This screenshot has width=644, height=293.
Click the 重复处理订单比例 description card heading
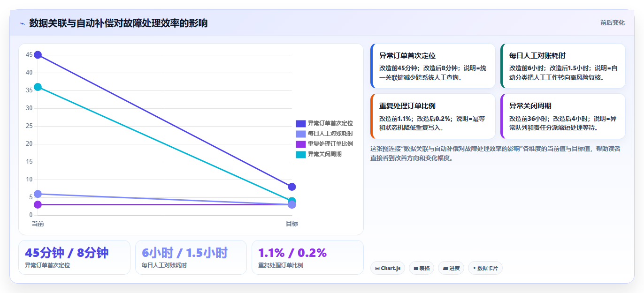tap(407, 106)
